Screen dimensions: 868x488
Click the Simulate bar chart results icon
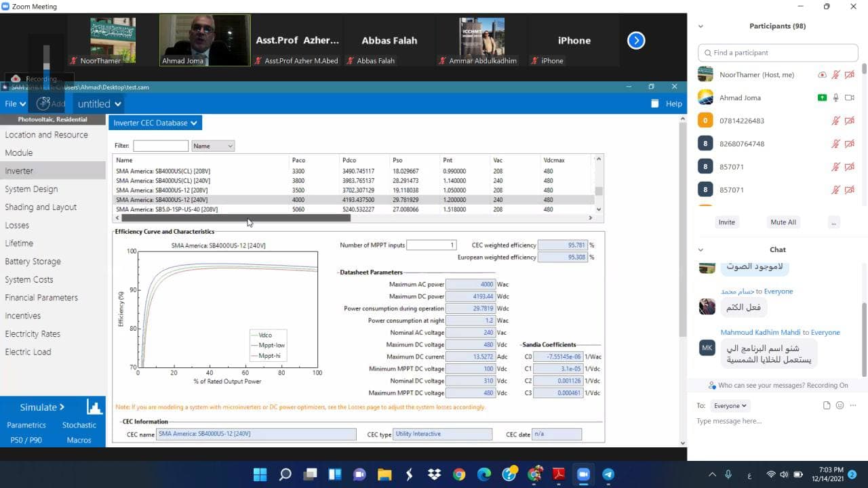pos(94,407)
